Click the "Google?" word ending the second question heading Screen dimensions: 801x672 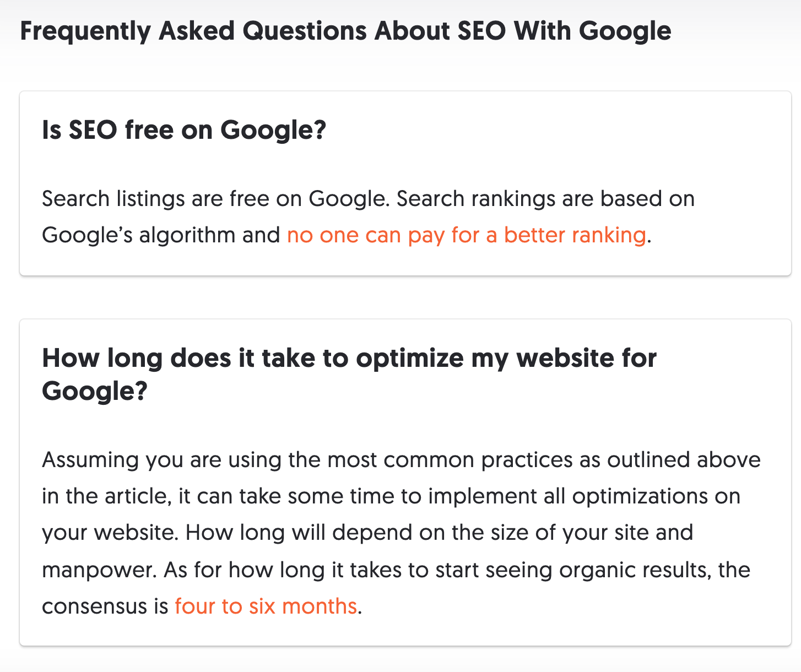[x=95, y=392]
